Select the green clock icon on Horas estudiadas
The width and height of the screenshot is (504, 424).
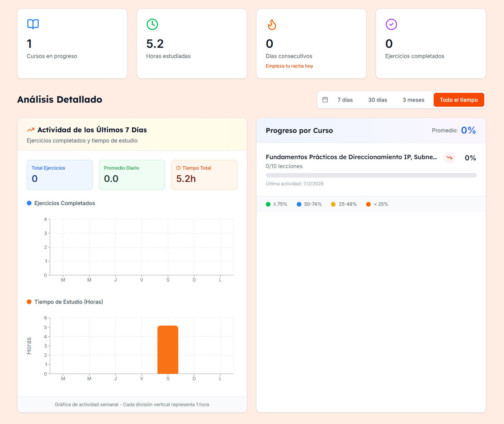tap(152, 24)
